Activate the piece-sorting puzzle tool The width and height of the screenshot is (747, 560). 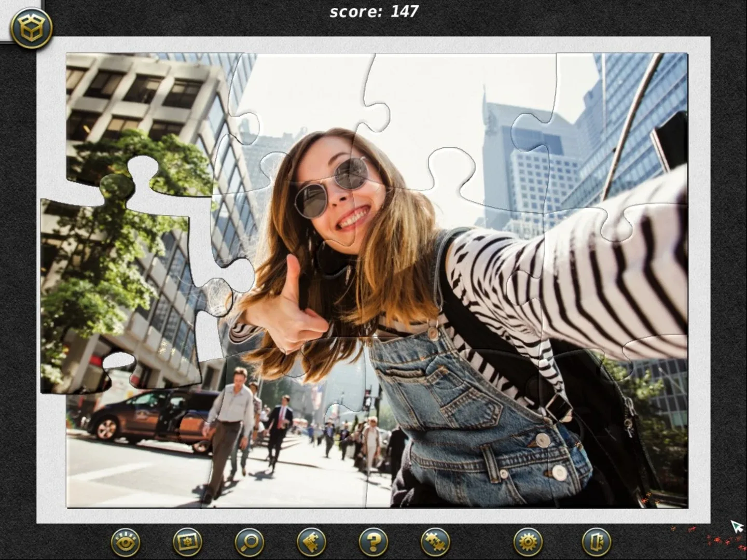310,541
